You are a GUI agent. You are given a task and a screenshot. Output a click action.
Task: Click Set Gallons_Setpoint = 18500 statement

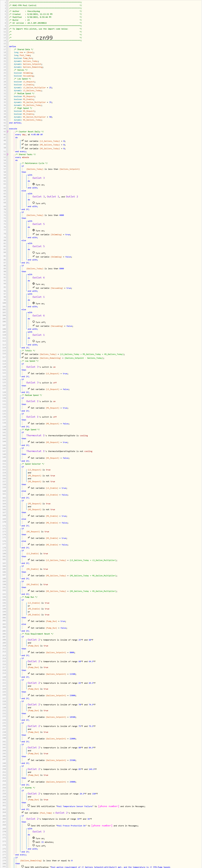52,717
